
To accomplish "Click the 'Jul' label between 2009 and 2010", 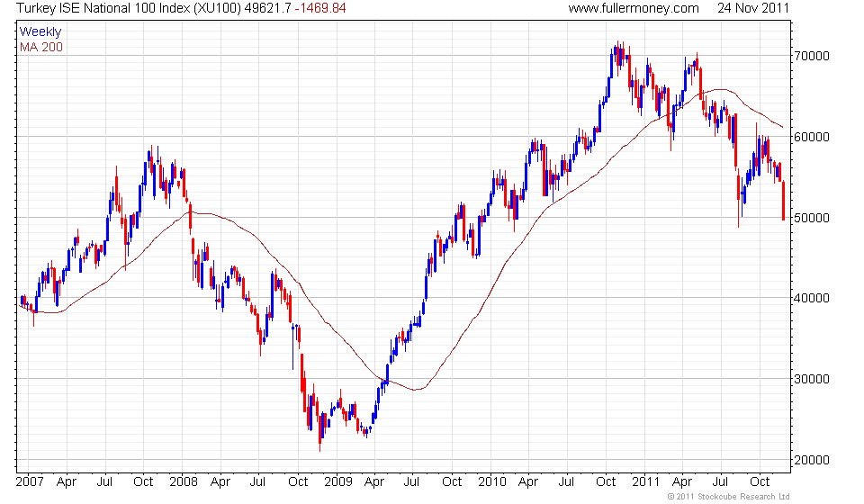I will [411, 482].
